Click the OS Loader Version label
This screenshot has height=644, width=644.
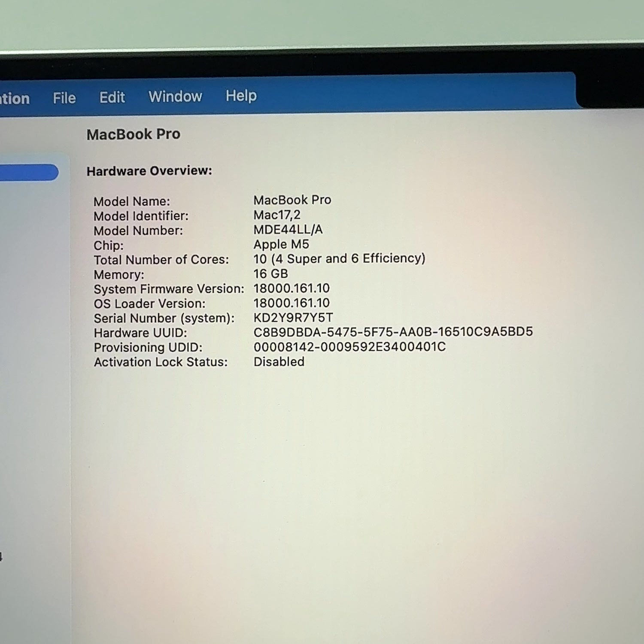click(150, 304)
